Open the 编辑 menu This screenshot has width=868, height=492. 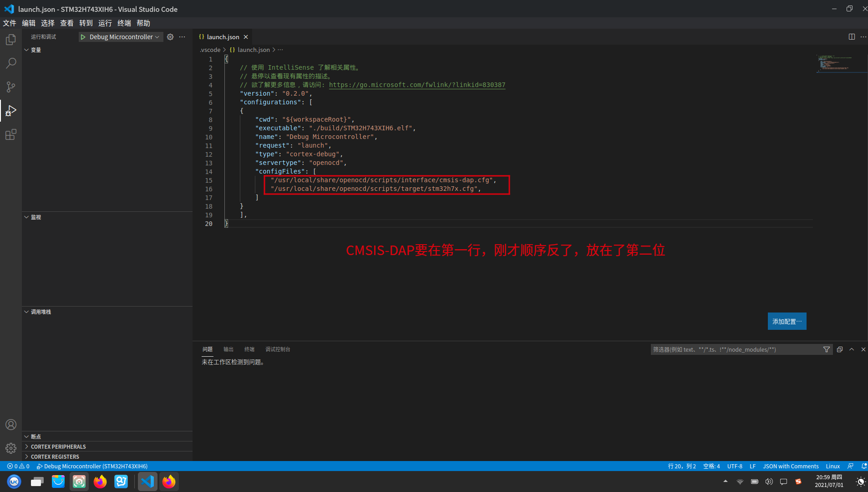click(29, 23)
